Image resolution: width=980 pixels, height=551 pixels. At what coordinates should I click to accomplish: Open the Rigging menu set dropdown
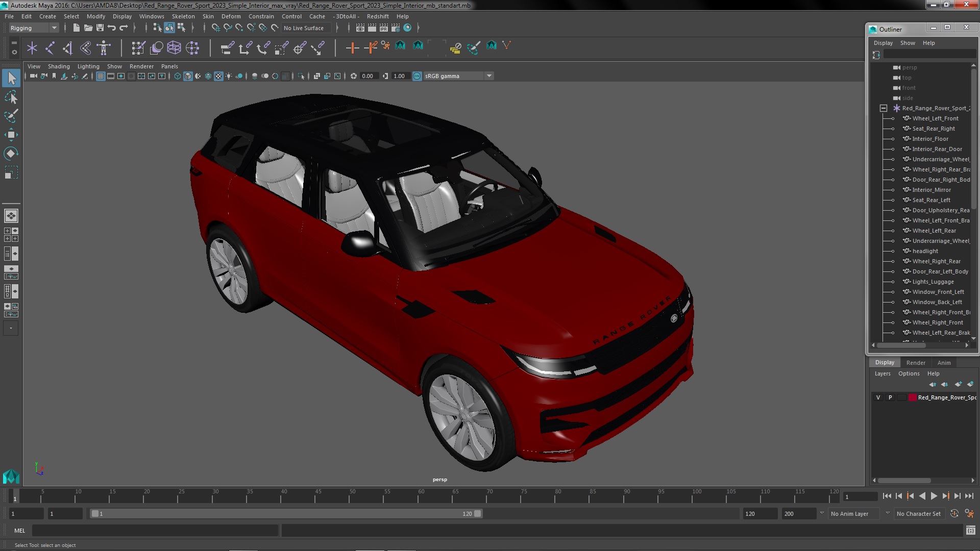pyautogui.click(x=54, y=28)
